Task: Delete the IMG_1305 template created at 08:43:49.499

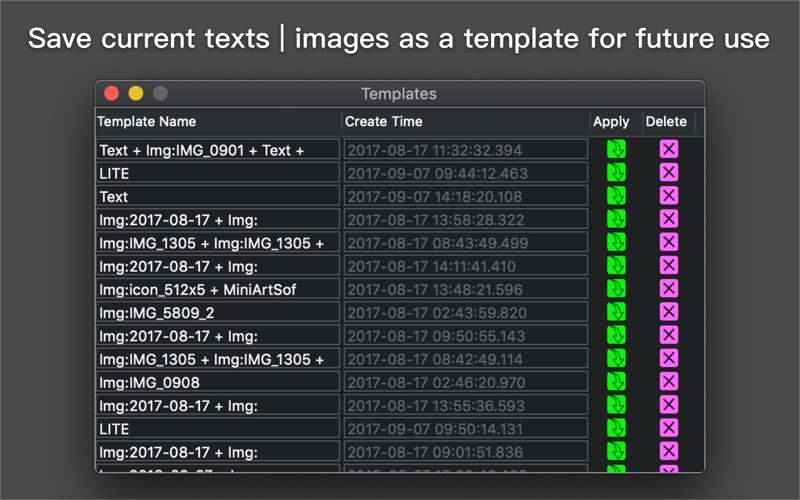Action: pyautogui.click(x=669, y=242)
